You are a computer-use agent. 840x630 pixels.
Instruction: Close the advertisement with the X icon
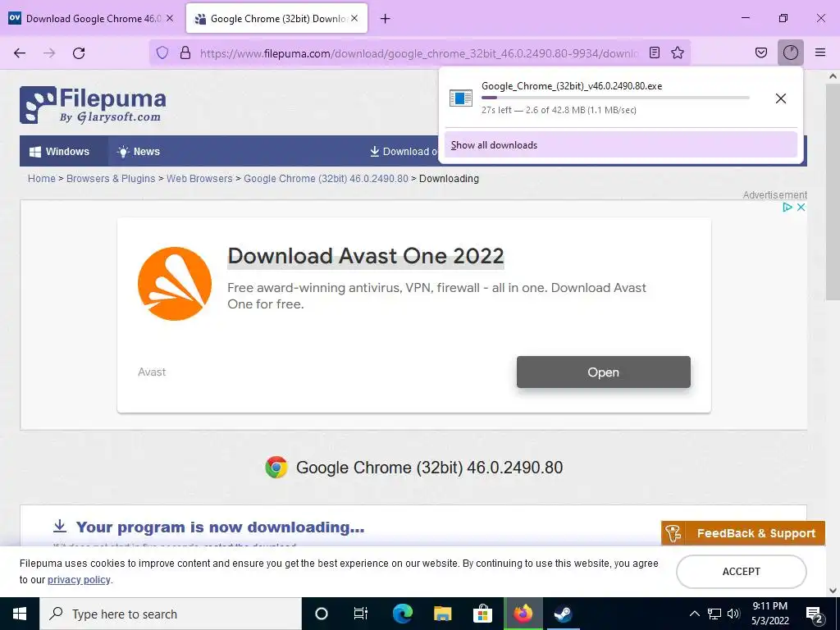[801, 208]
